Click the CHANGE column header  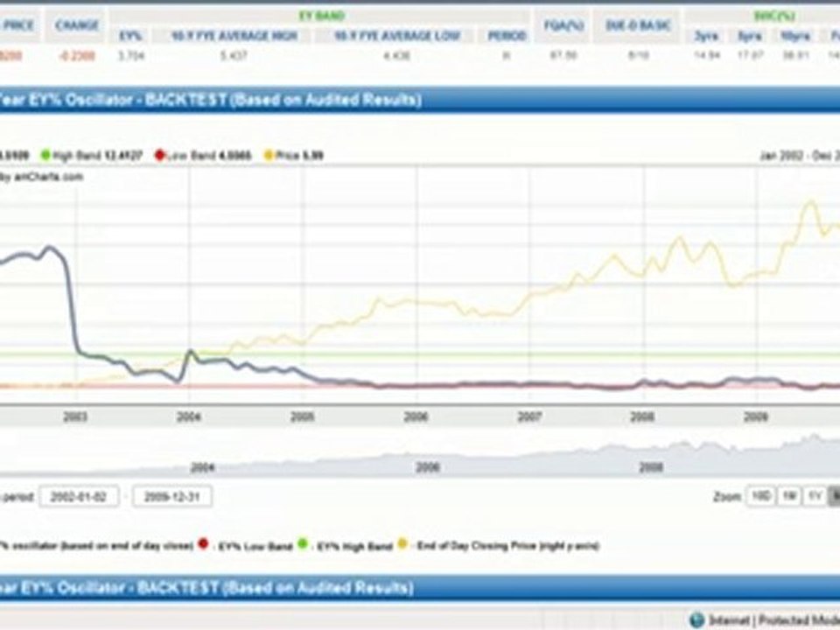[x=77, y=25]
